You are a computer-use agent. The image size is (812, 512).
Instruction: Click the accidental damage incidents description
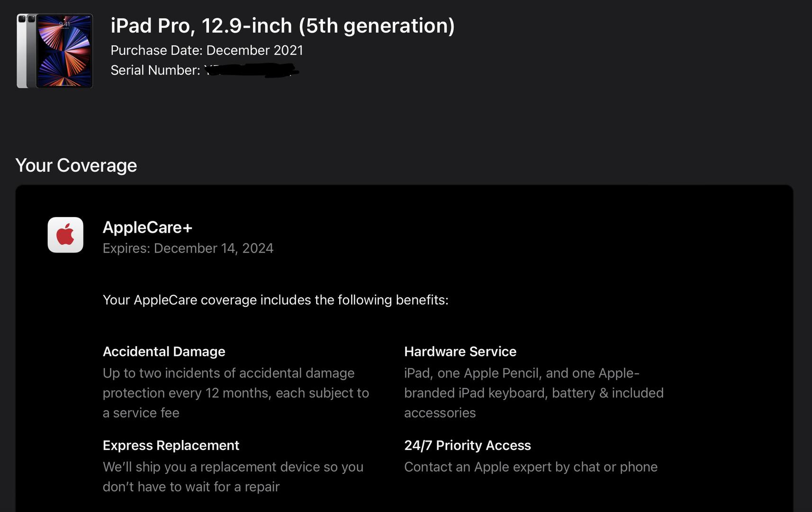(x=235, y=393)
